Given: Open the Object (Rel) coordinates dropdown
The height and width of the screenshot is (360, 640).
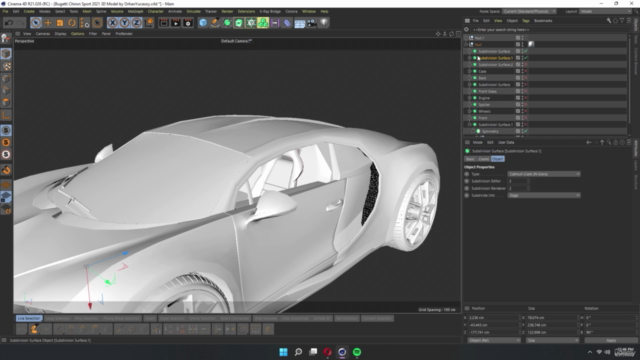Looking at the screenshot, I should 494,340.
